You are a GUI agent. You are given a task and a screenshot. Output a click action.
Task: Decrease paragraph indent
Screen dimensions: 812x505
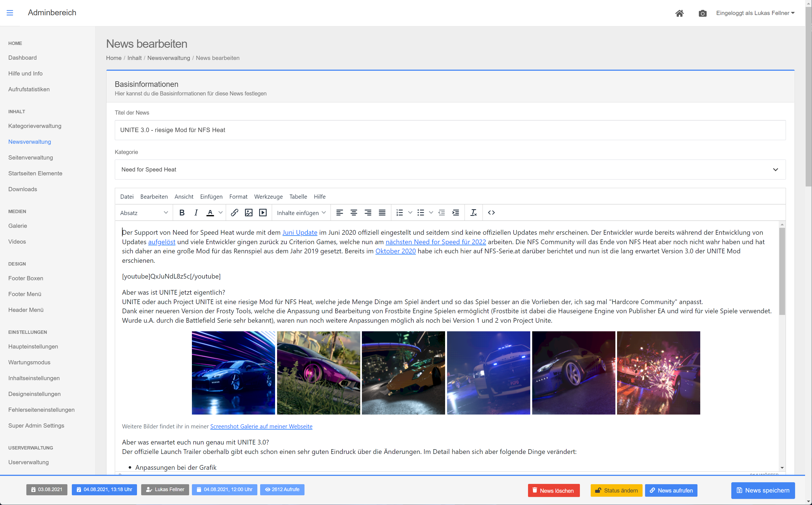(441, 213)
